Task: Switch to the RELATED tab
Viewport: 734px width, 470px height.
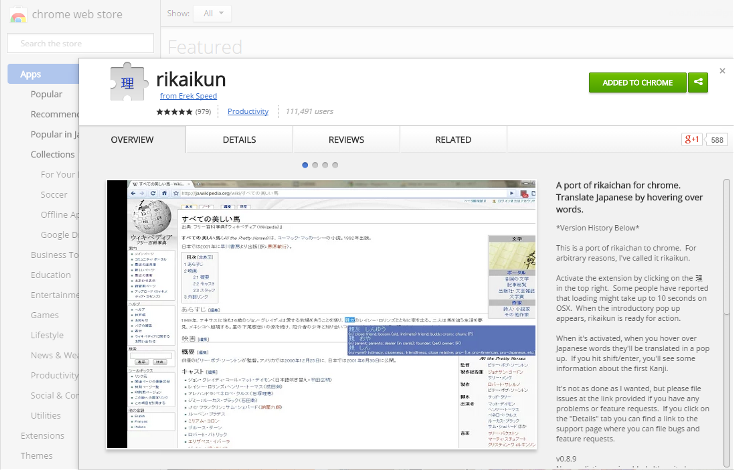Action: [453, 140]
